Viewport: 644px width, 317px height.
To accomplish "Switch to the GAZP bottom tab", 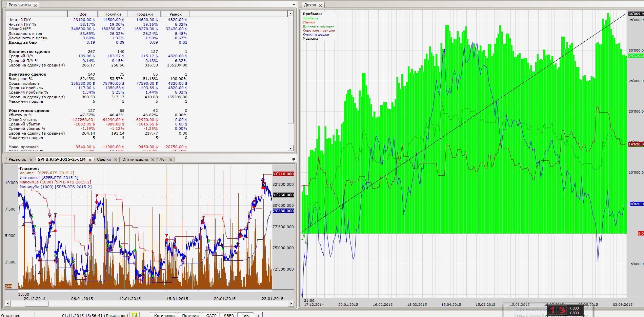I will click(x=211, y=315).
